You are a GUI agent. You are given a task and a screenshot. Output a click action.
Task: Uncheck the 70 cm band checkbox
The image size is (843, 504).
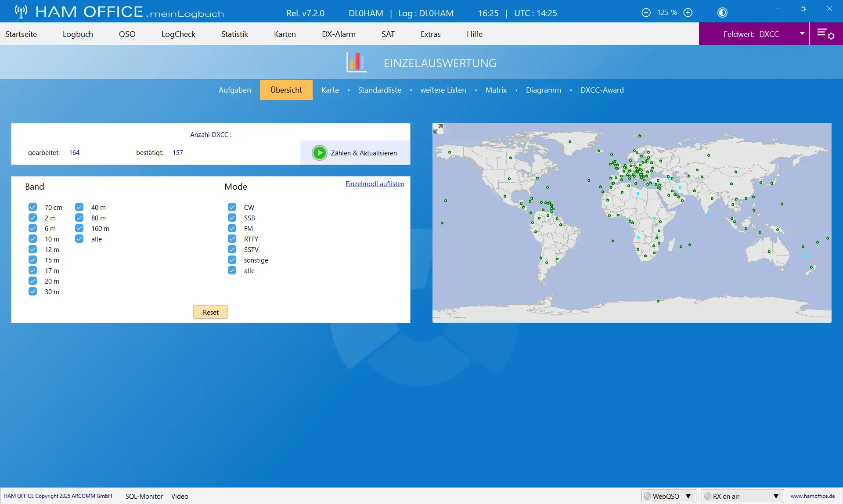pos(33,207)
